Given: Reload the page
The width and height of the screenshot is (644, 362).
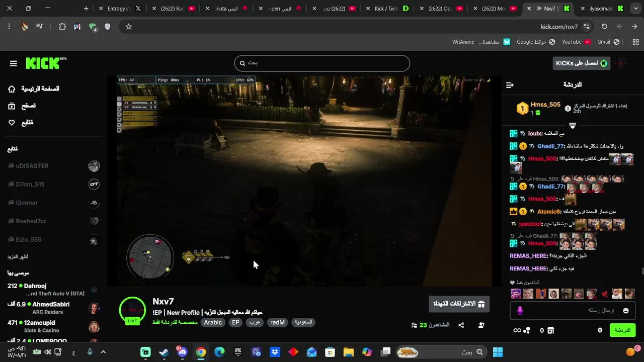Looking at the screenshot, I should [604, 27].
